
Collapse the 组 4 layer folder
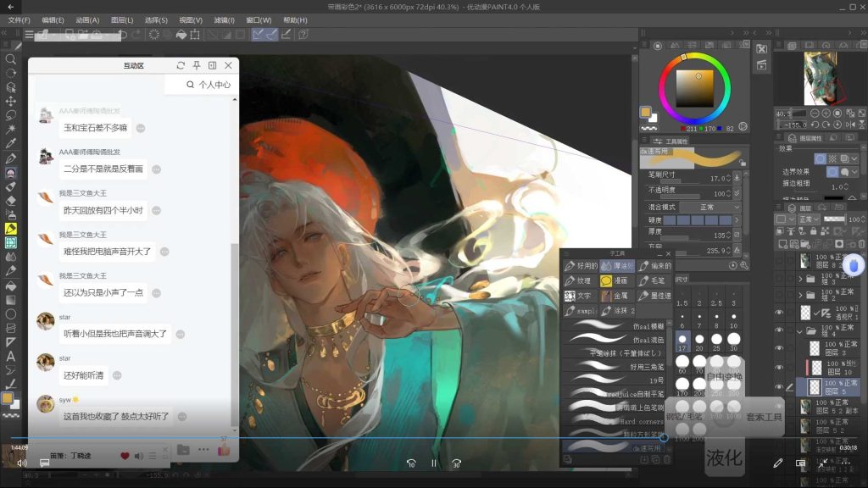[x=800, y=331]
